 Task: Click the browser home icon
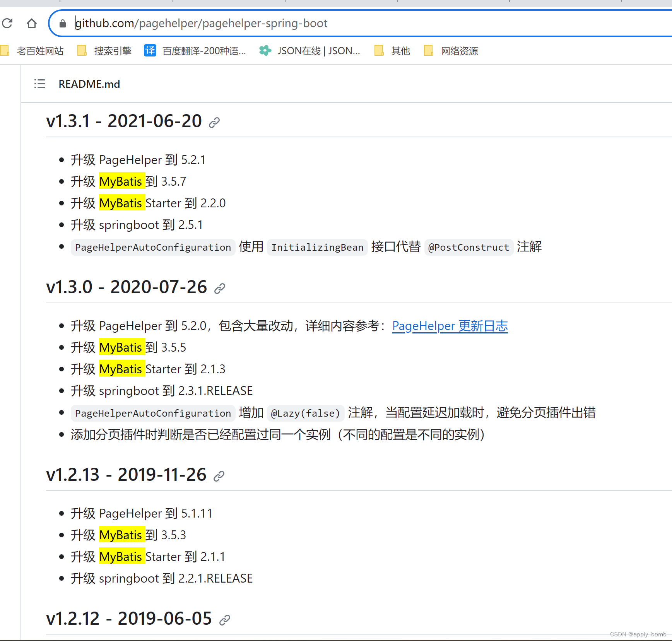[32, 23]
